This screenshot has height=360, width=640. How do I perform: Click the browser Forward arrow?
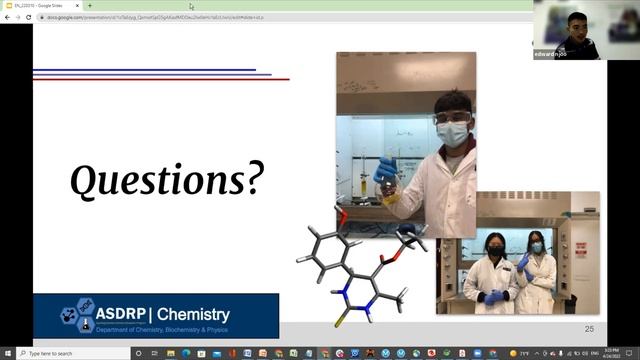(18, 18)
